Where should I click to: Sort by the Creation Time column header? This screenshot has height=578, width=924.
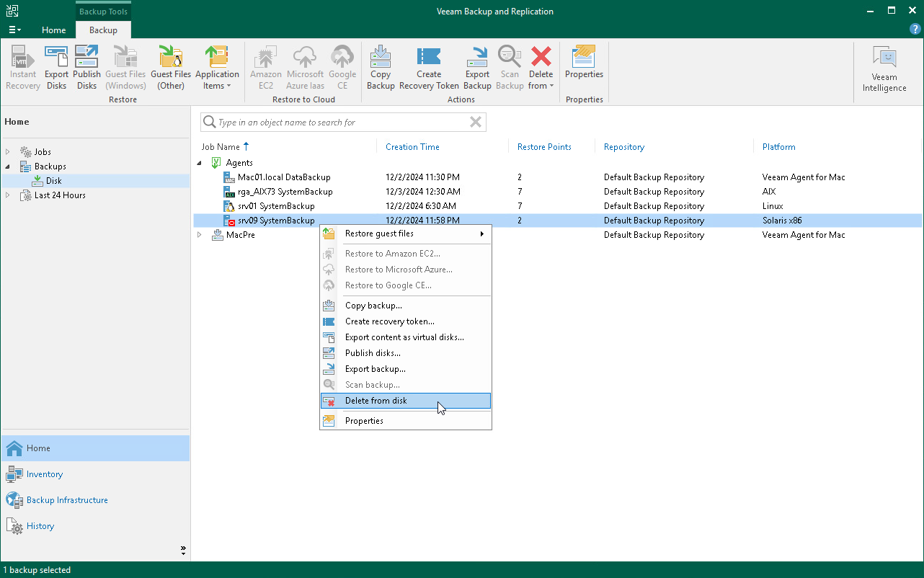[412, 146]
